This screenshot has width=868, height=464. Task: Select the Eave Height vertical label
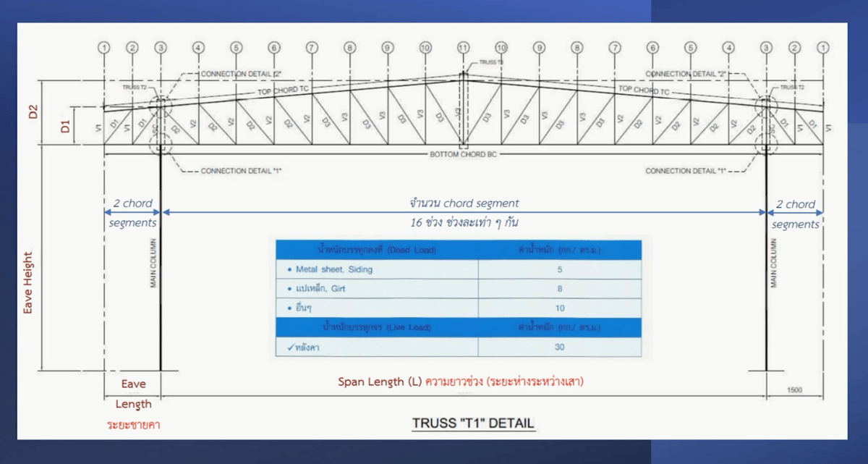tap(28, 281)
